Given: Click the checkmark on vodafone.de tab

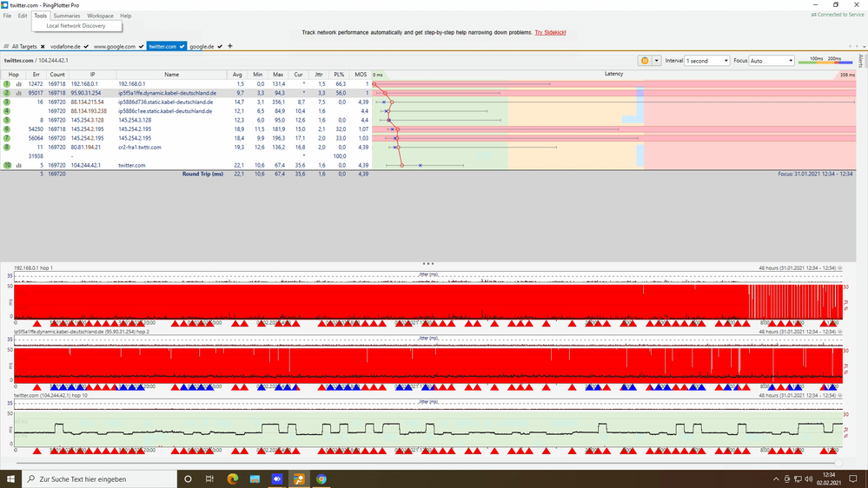Looking at the screenshot, I should 86,47.
